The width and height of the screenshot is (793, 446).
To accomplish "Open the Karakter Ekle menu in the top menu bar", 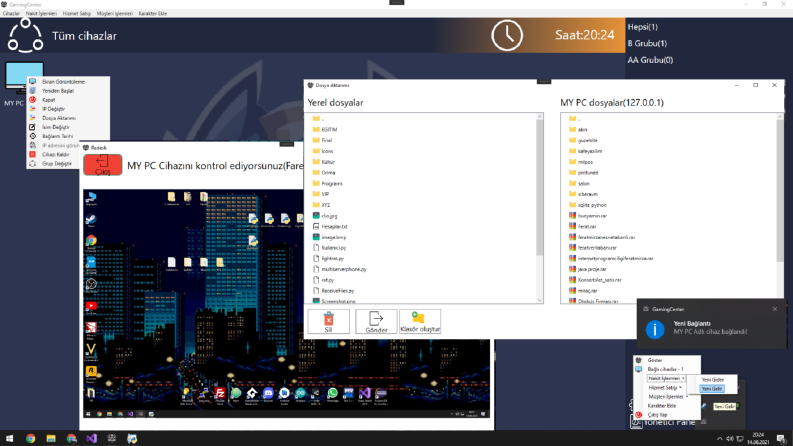I will click(152, 14).
